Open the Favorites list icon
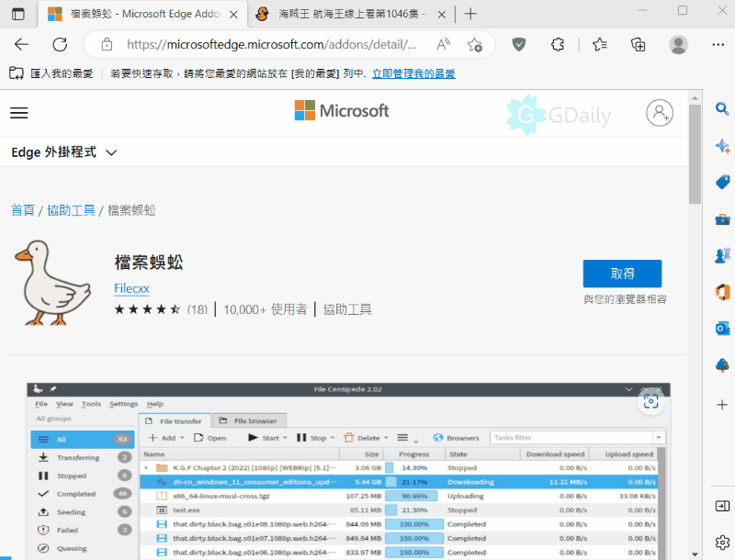Viewport: 735px width, 560px height. [x=600, y=44]
